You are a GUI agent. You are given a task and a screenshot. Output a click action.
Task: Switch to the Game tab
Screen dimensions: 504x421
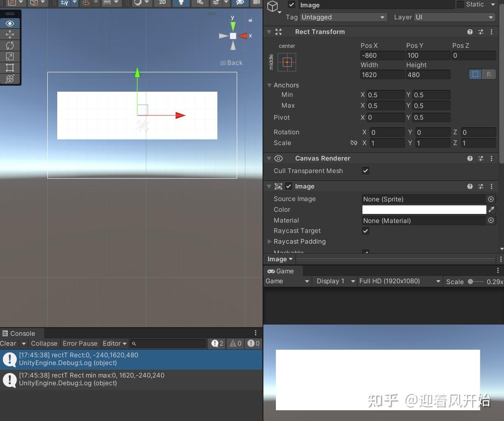[x=282, y=271]
